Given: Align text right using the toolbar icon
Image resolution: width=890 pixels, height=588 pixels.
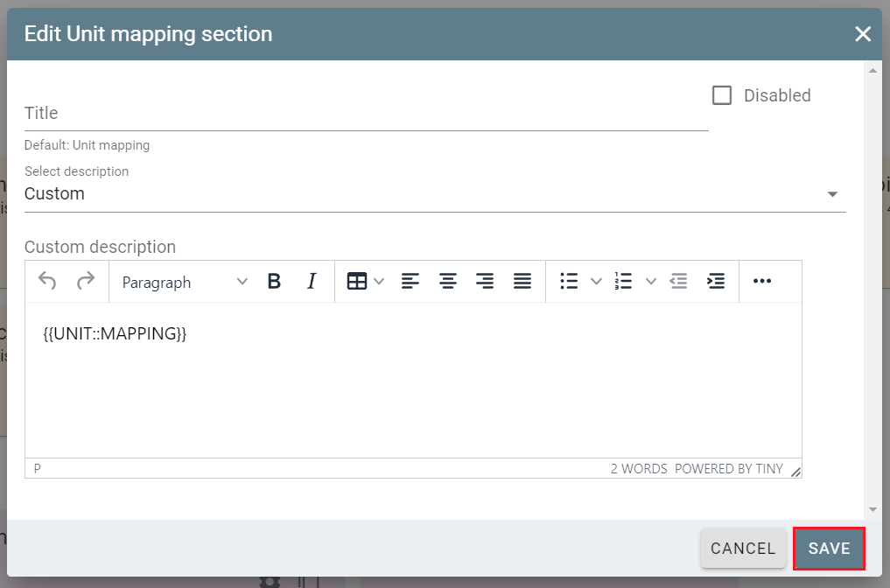Looking at the screenshot, I should coord(485,281).
